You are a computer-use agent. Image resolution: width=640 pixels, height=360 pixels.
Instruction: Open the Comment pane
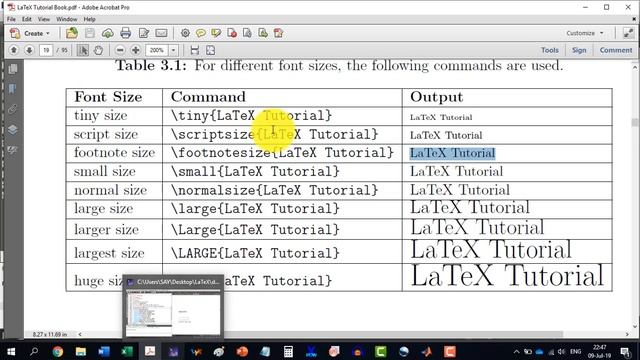616,50
